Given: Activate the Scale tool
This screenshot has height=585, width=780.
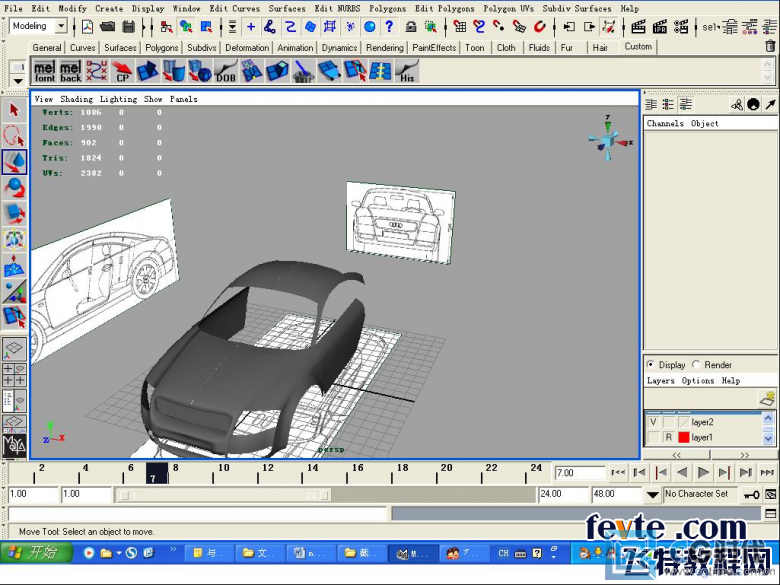Looking at the screenshot, I should point(14,213).
